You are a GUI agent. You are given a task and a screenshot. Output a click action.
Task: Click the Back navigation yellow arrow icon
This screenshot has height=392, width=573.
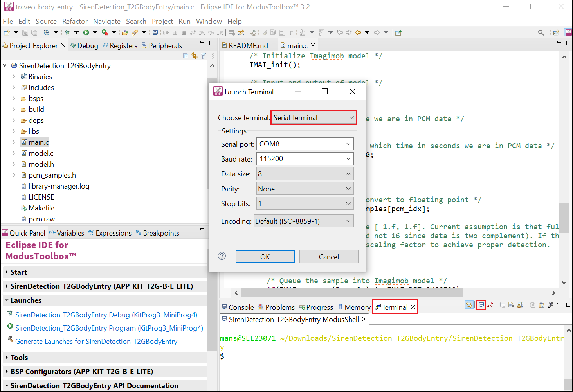click(x=358, y=32)
